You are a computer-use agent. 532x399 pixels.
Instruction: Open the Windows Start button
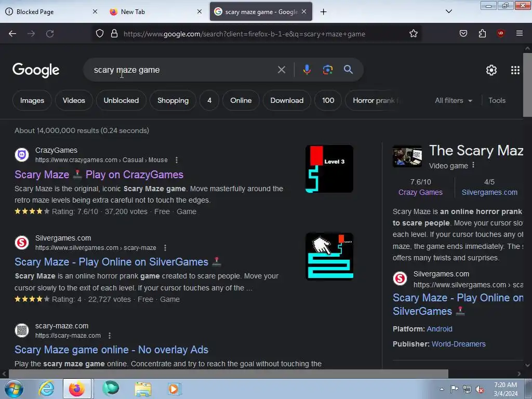13,389
